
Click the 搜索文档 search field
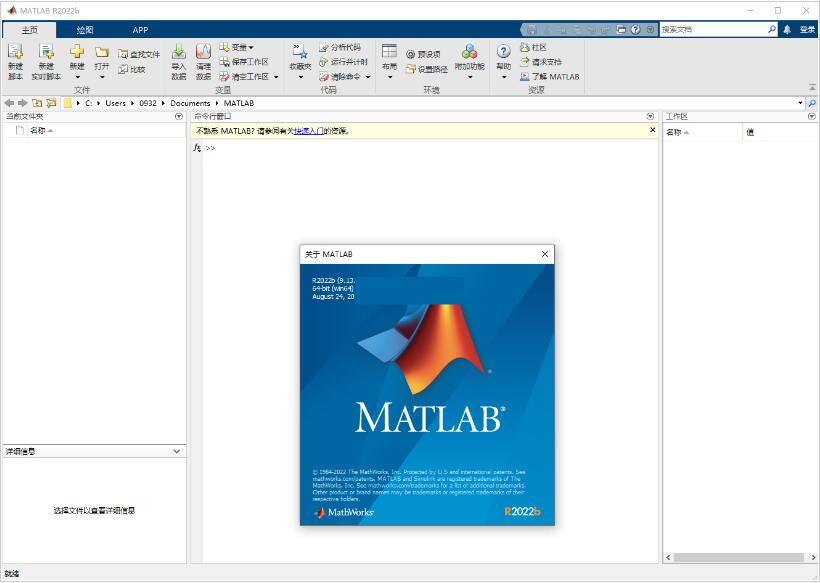pos(714,30)
